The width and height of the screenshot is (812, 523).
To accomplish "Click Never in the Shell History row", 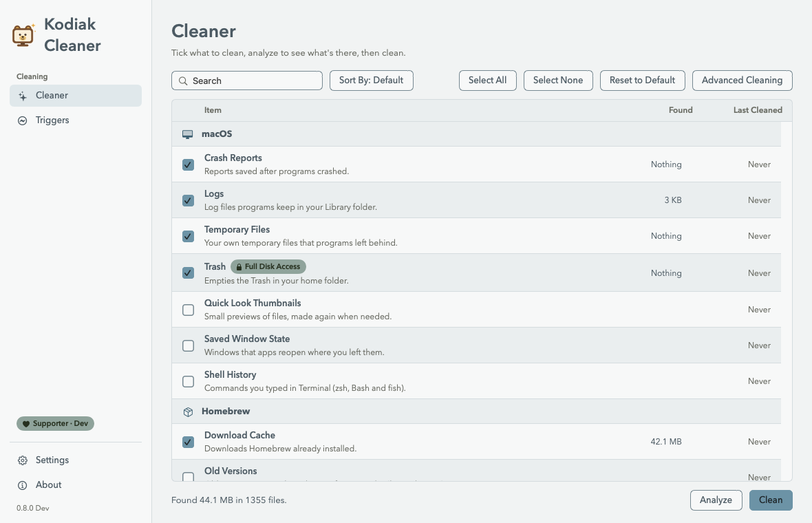I will pyautogui.click(x=759, y=381).
